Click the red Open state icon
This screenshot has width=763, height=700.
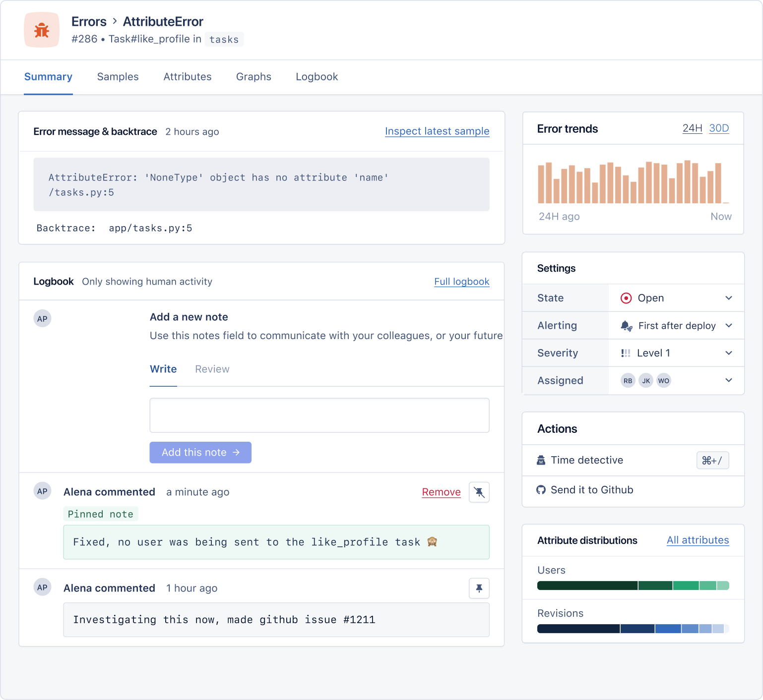click(x=626, y=298)
